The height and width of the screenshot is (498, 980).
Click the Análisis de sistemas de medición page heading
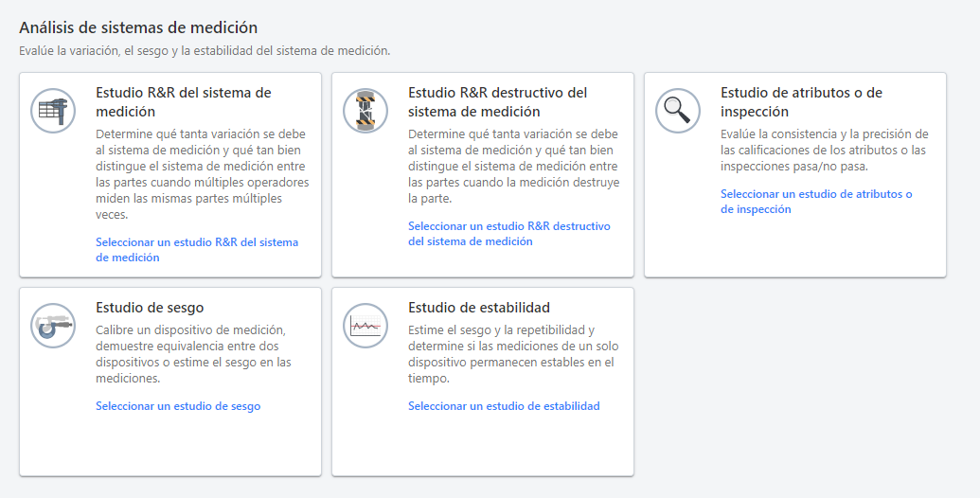click(x=138, y=28)
